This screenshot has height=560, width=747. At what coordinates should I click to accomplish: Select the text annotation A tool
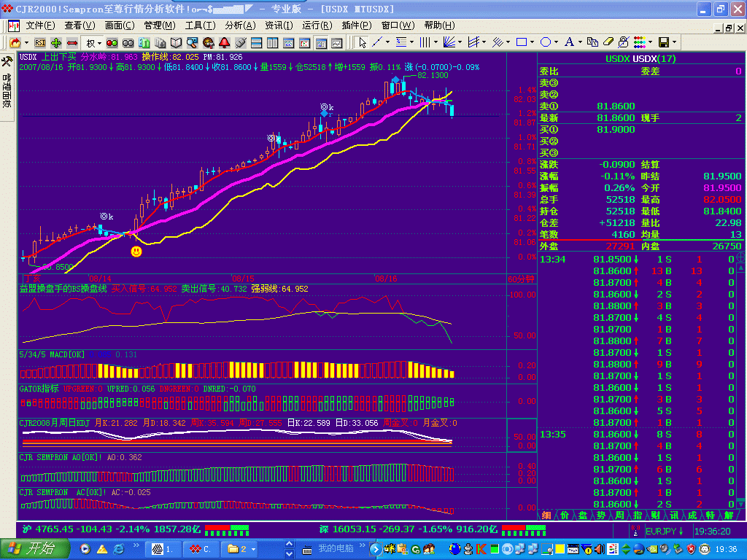point(569,42)
